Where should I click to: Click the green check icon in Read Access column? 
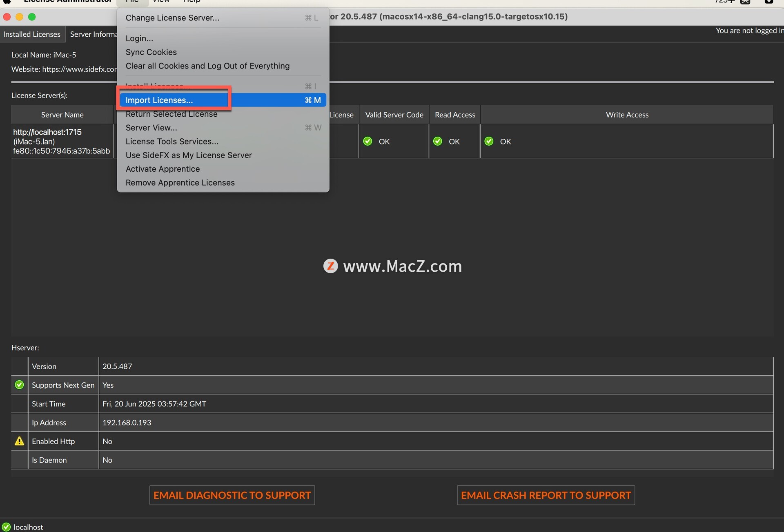pyautogui.click(x=438, y=141)
